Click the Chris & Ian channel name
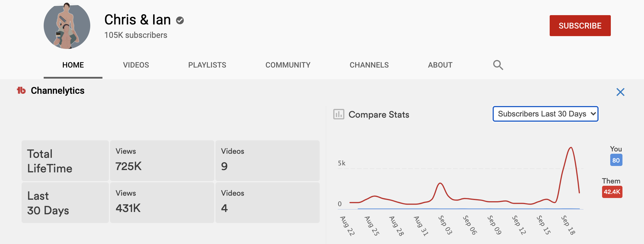 point(137,20)
